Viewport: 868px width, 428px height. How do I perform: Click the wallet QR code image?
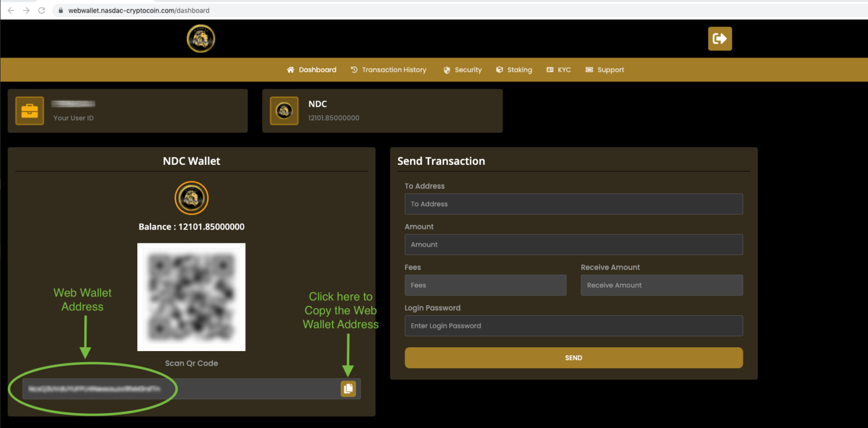(x=192, y=297)
